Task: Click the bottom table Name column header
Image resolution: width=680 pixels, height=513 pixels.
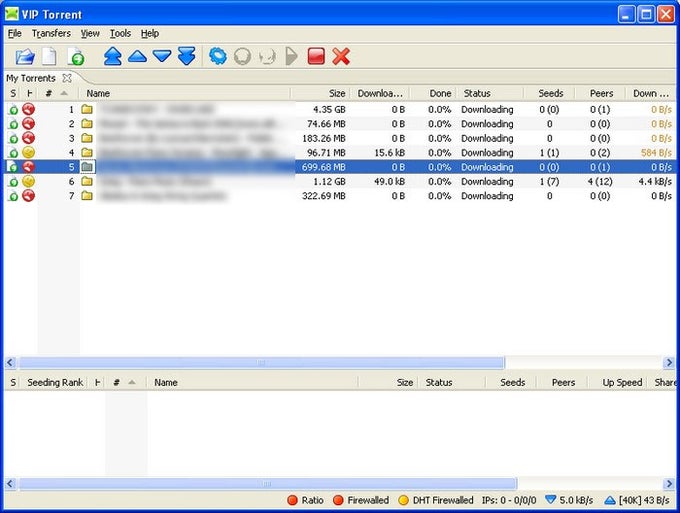Action: 252,382
